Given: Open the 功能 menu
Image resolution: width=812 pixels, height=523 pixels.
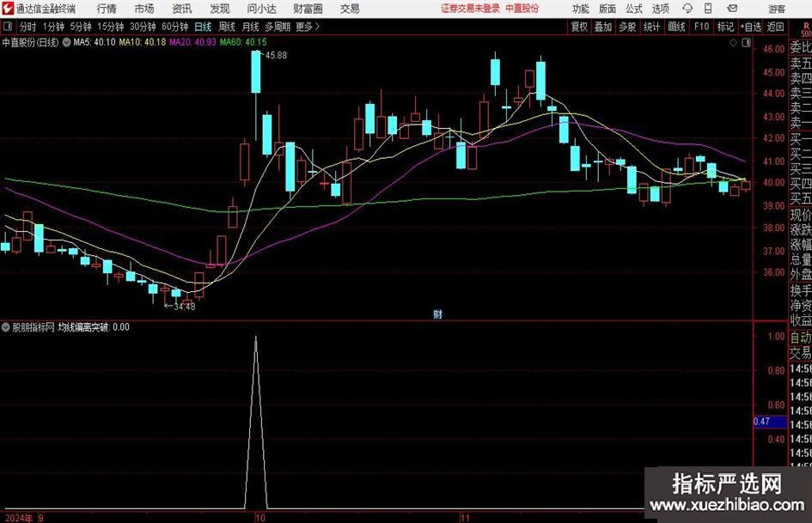Looking at the screenshot, I should click(x=581, y=9).
